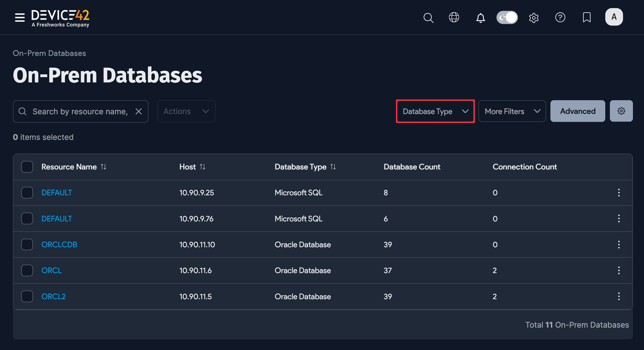Select the ORCL2 row checkbox
This screenshot has height=350, width=644.
coord(27,296)
